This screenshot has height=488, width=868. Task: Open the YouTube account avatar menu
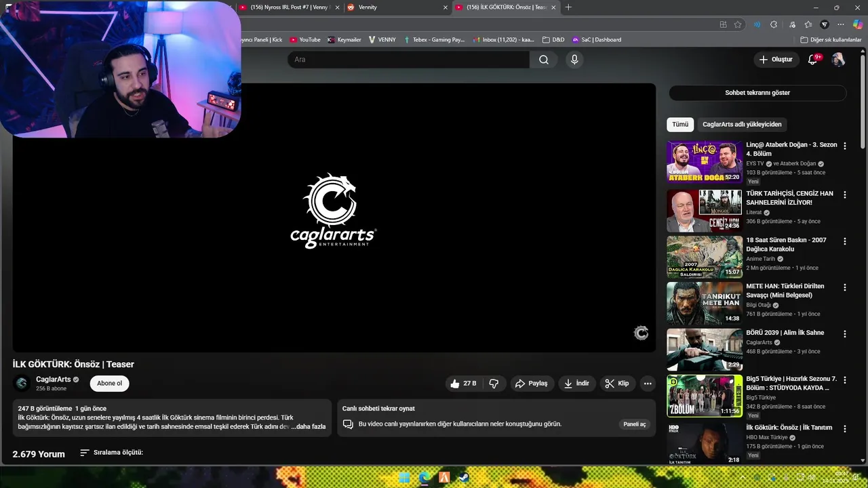point(838,60)
